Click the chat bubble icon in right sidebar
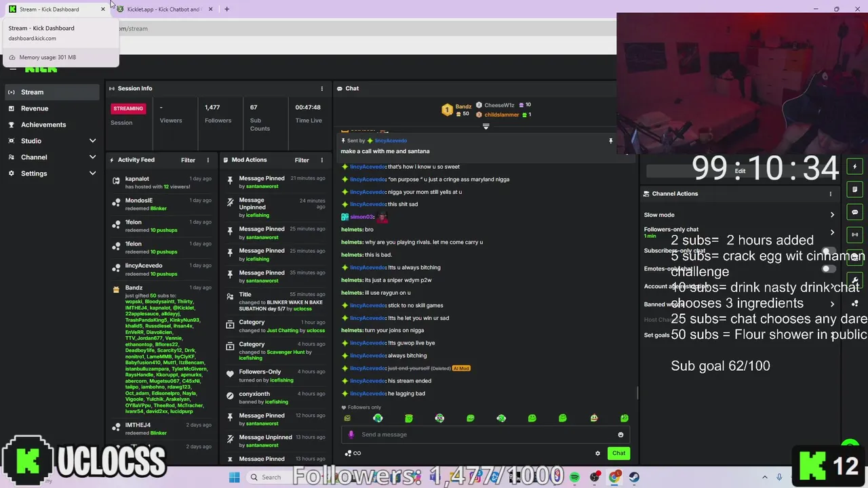 pos(854,212)
